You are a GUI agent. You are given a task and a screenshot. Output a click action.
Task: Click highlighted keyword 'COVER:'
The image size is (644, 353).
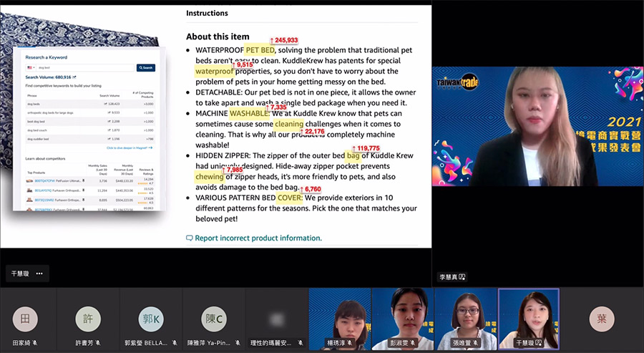point(290,198)
